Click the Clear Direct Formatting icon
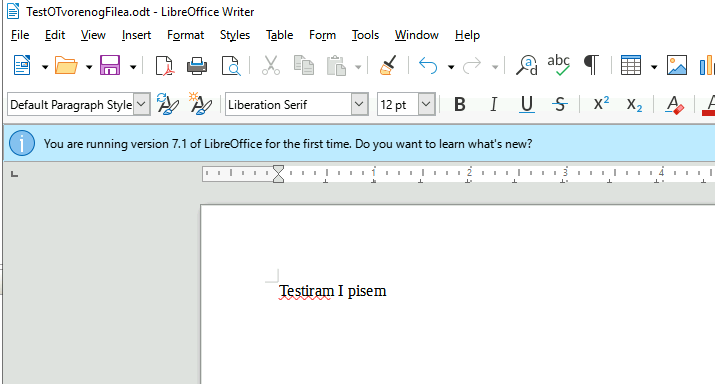Screen dimensions: 715x384 point(674,105)
